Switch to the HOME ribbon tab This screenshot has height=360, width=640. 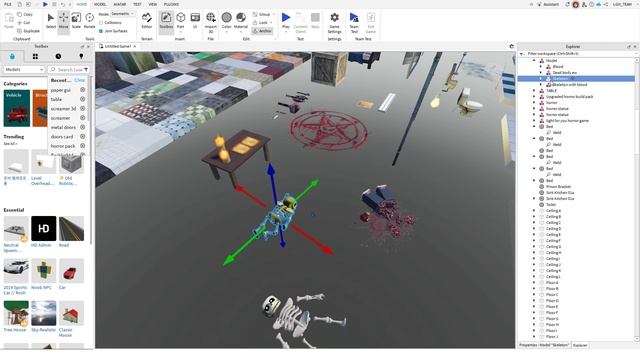coord(82,4)
